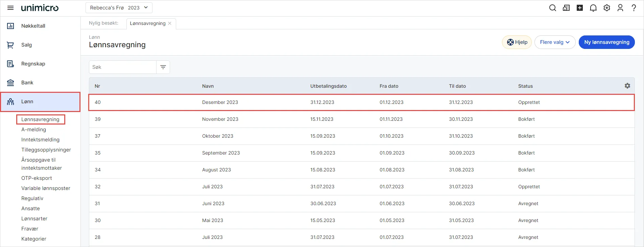Click Ny lønnsavregning button
Viewport: 644px width, 247px height.
tap(606, 42)
